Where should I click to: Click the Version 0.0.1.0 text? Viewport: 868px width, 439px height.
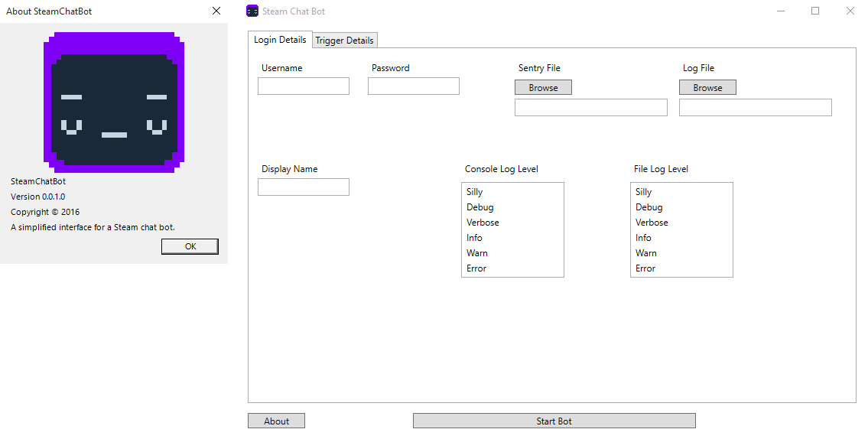point(37,197)
